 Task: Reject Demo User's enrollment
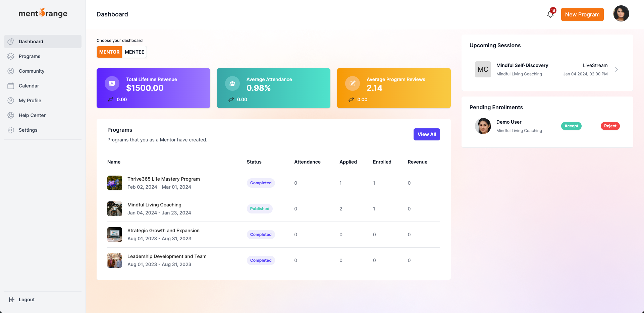click(610, 126)
